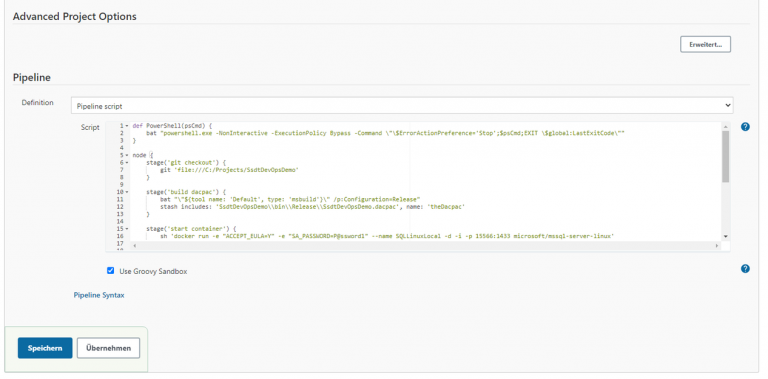Click the bat msbuild Configuration=Release line

point(290,199)
